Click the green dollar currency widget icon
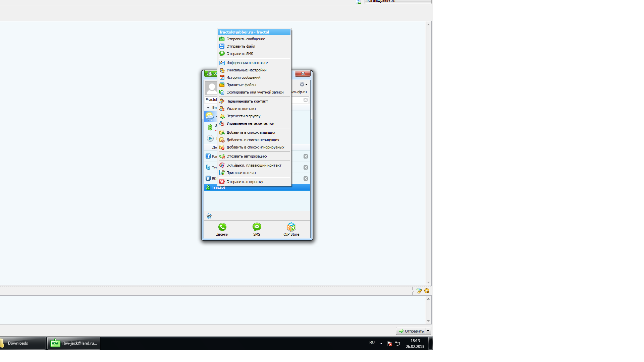Viewport: 644px width, 362px height. tap(210, 127)
